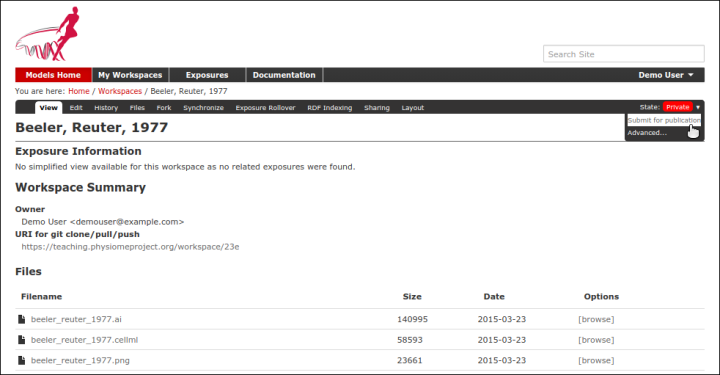720x375 pixels.
Task: Open the RDF Indexing tab
Action: click(330, 108)
